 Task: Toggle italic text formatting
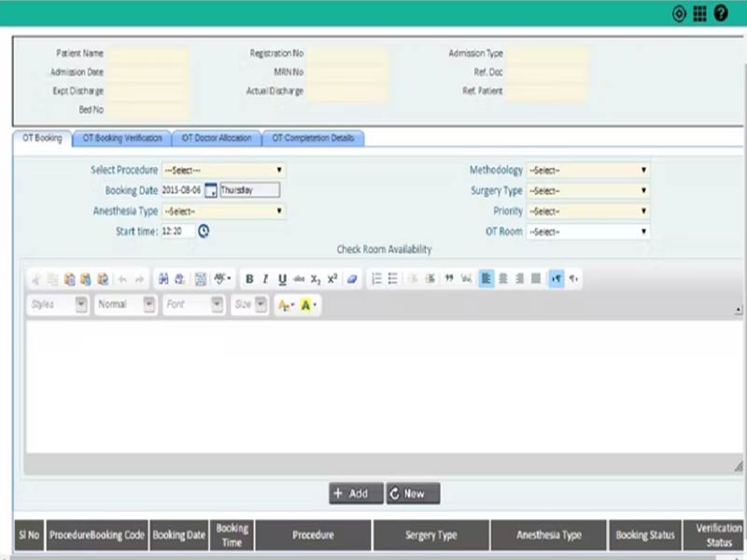coord(265,279)
